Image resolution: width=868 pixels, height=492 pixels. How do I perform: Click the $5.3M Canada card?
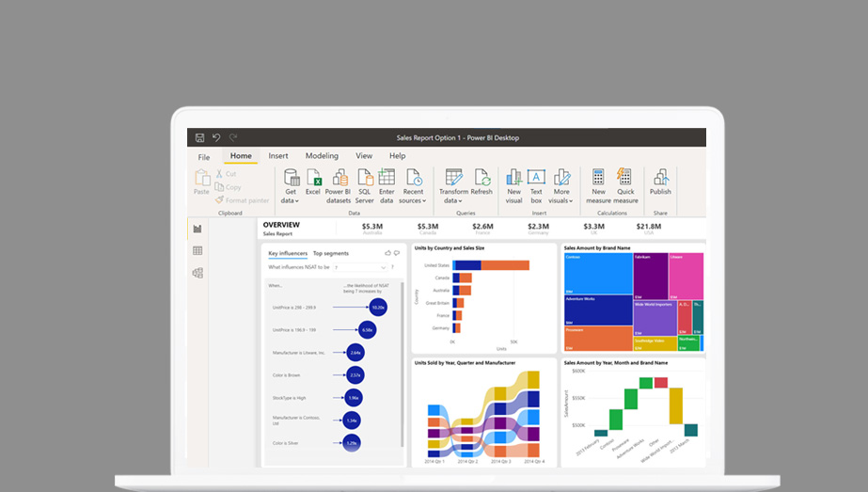(427, 229)
